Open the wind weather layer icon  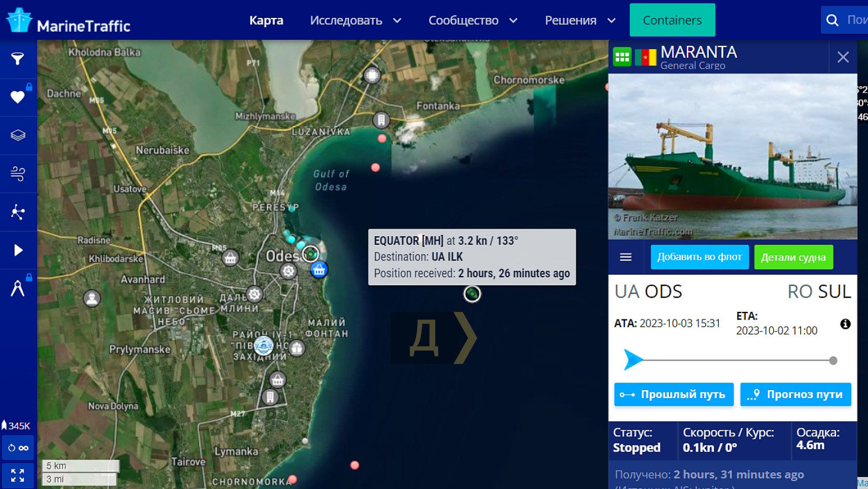tap(18, 173)
